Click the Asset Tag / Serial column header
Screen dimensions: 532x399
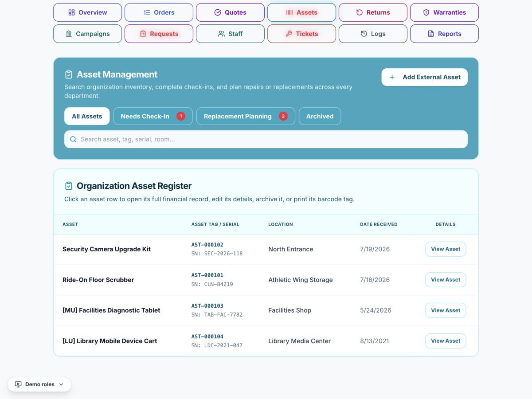(x=215, y=224)
